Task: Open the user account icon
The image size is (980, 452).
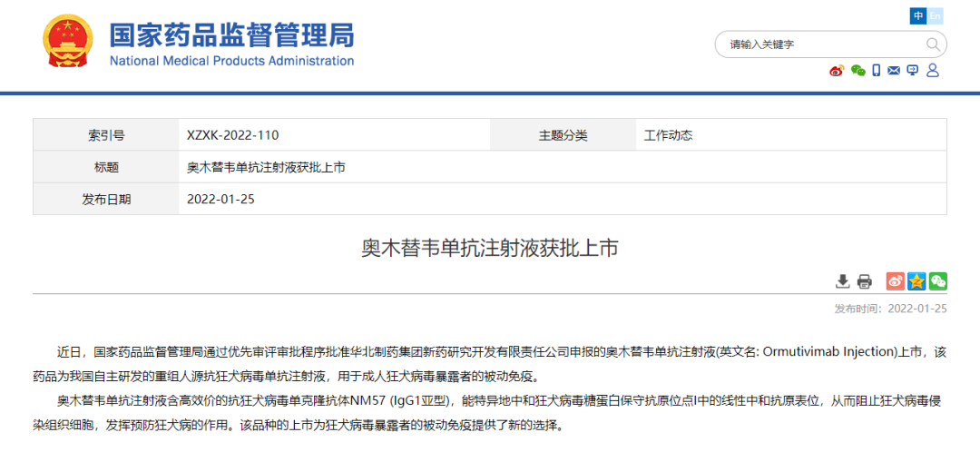Action: tap(933, 70)
